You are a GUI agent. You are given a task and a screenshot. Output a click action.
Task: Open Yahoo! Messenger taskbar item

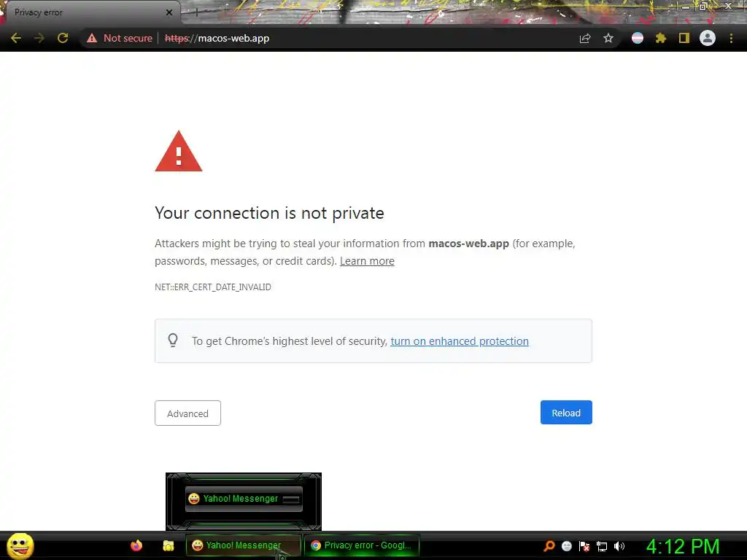pos(244,545)
